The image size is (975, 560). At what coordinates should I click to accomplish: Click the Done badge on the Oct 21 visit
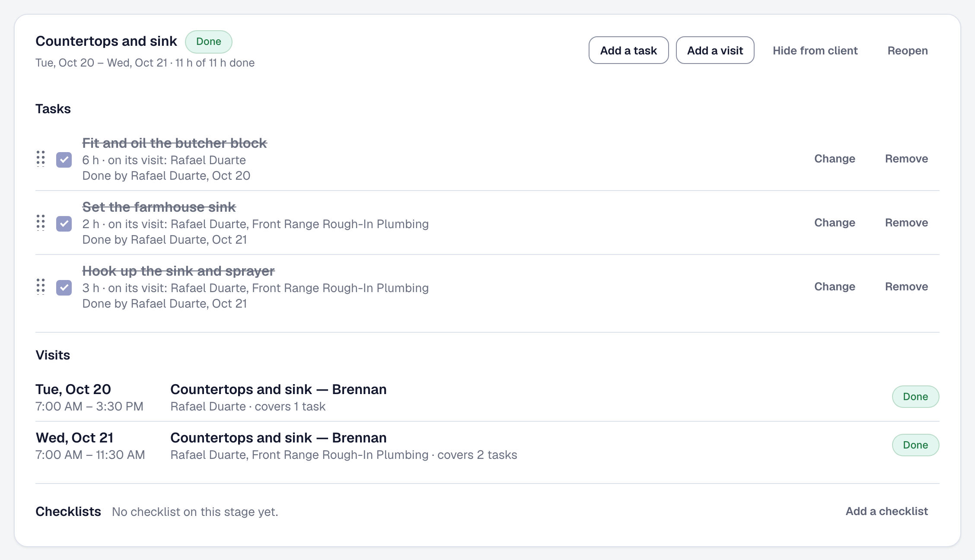tap(915, 445)
